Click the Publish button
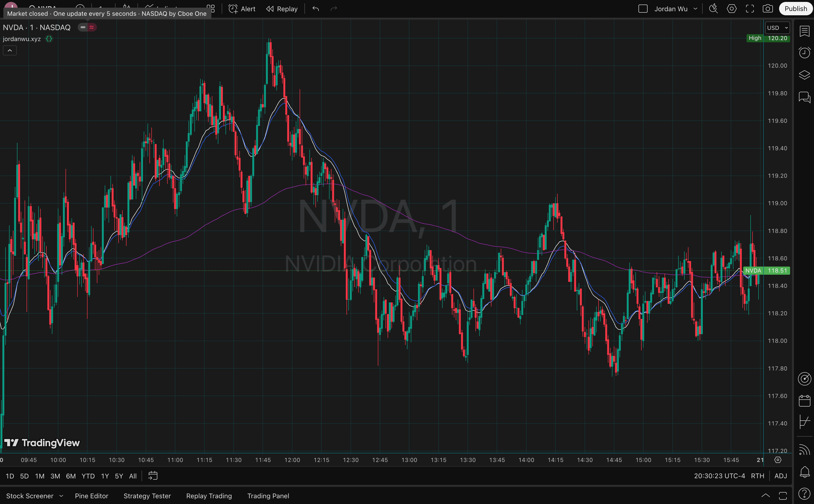The image size is (814, 504). [796, 9]
